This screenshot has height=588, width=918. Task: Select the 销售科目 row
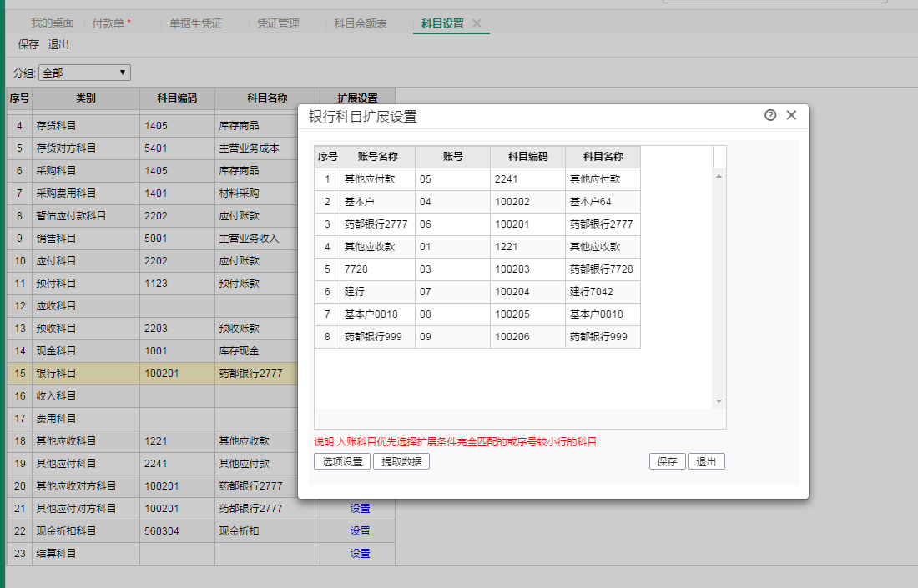pos(152,239)
